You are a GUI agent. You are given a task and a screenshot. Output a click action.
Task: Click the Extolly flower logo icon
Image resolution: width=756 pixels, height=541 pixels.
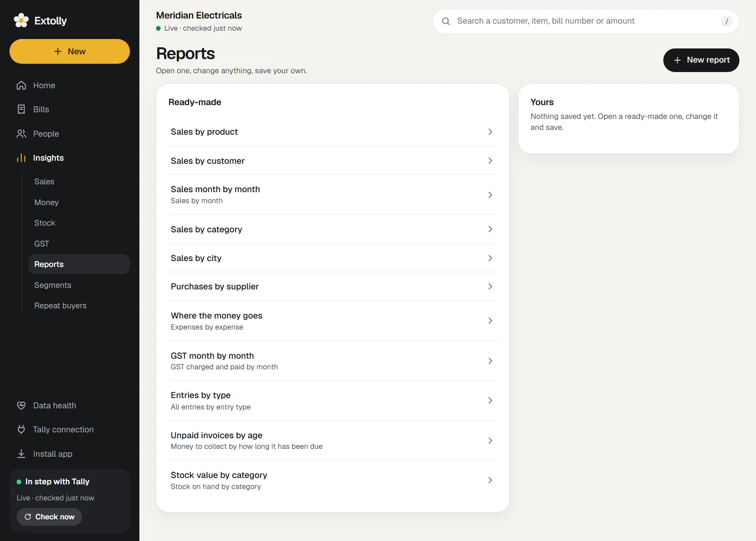point(21,20)
